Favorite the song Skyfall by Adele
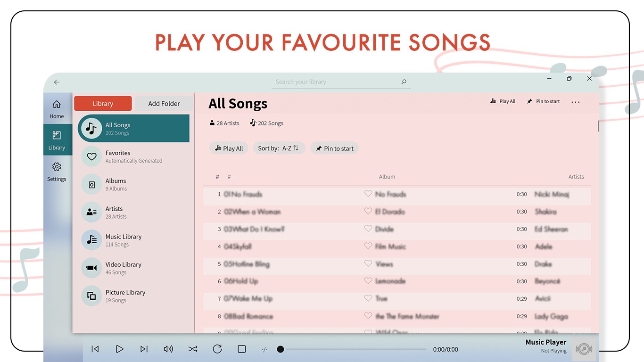644x362 pixels. point(368,246)
